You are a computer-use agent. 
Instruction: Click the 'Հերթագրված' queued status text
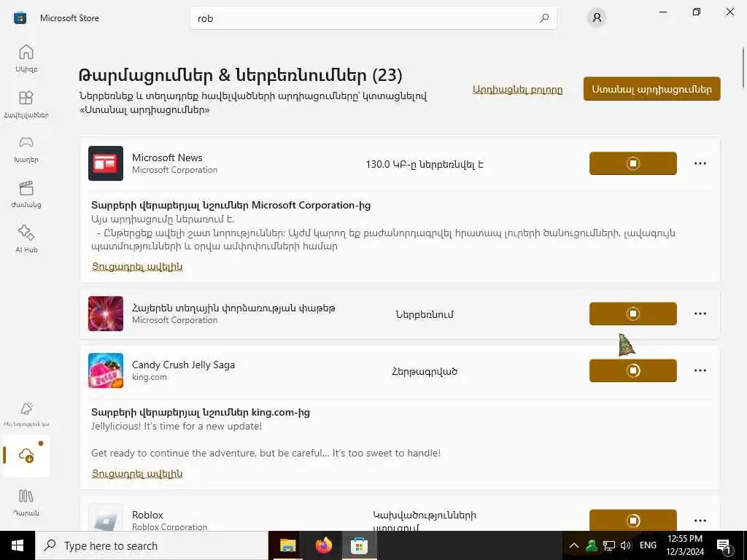425,371
